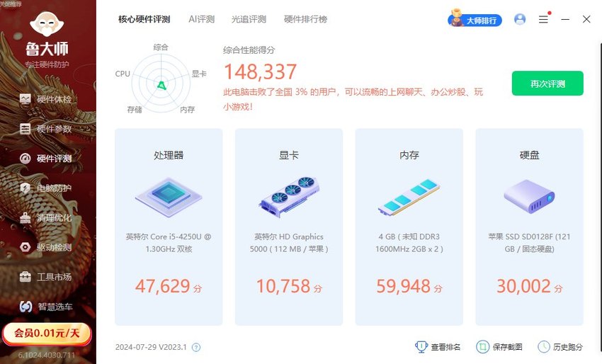Click the user account avatar icon
Viewport: 602px width, 364px height.
(520, 19)
